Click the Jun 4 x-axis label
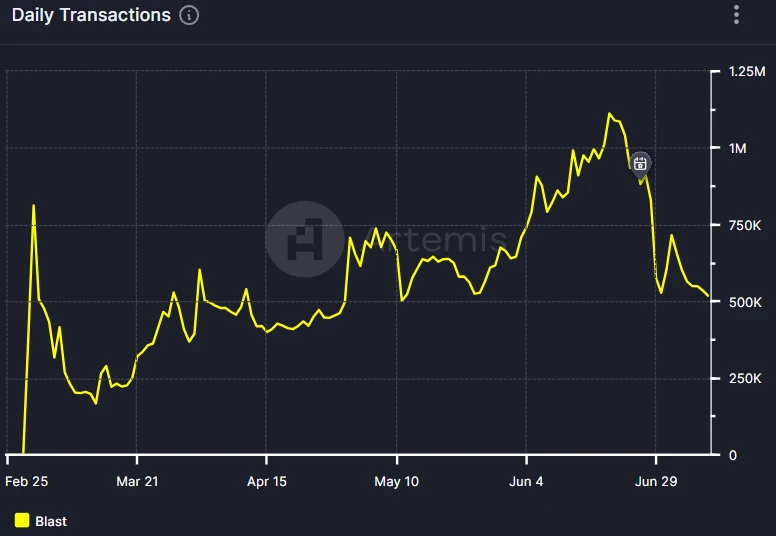776x536 pixels. pos(526,481)
